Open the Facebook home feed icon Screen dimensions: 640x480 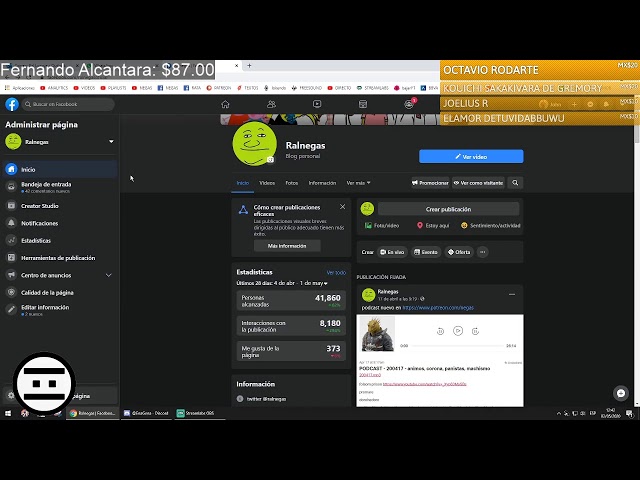click(x=225, y=104)
